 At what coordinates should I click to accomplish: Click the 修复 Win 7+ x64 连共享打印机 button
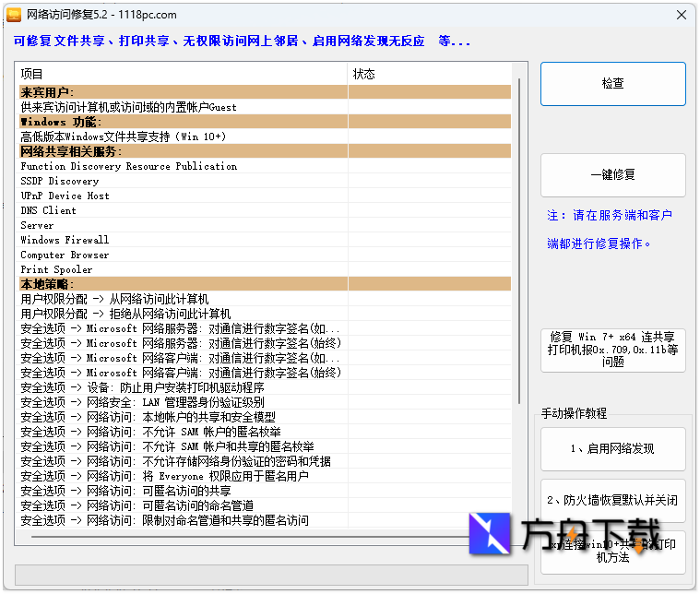[613, 350]
